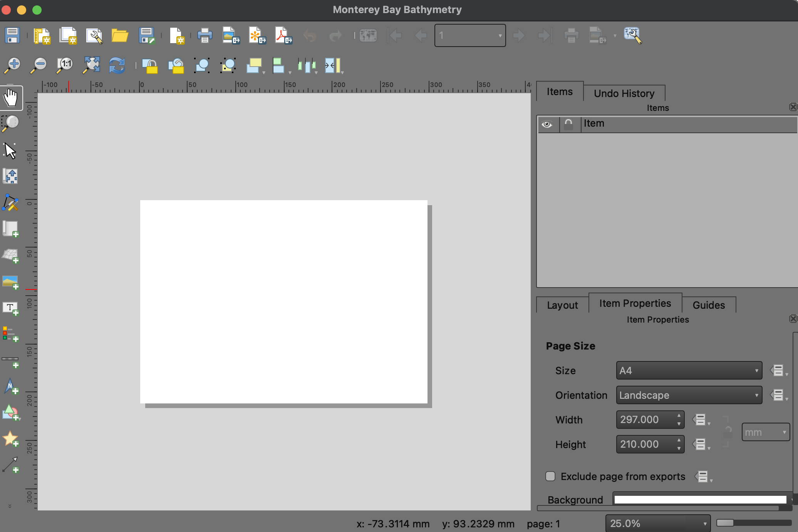Click data-defined override for Size

tap(779, 370)
